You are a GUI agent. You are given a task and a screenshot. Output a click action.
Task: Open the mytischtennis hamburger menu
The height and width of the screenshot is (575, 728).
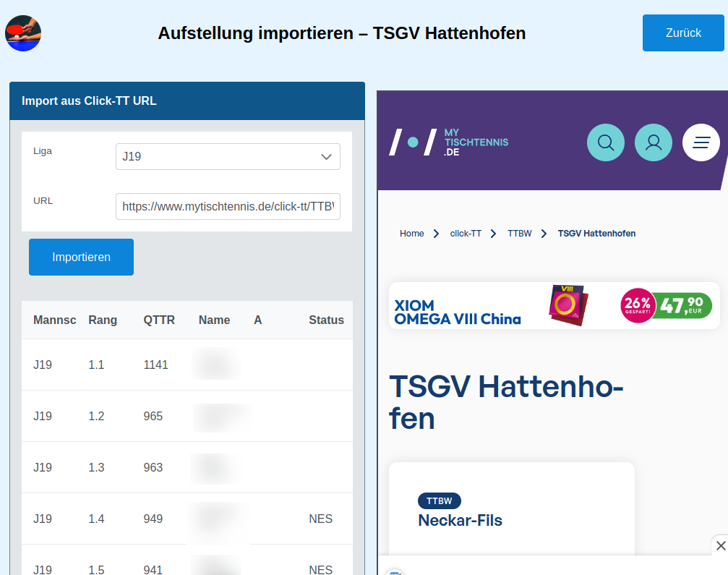[x=701, y=142]
